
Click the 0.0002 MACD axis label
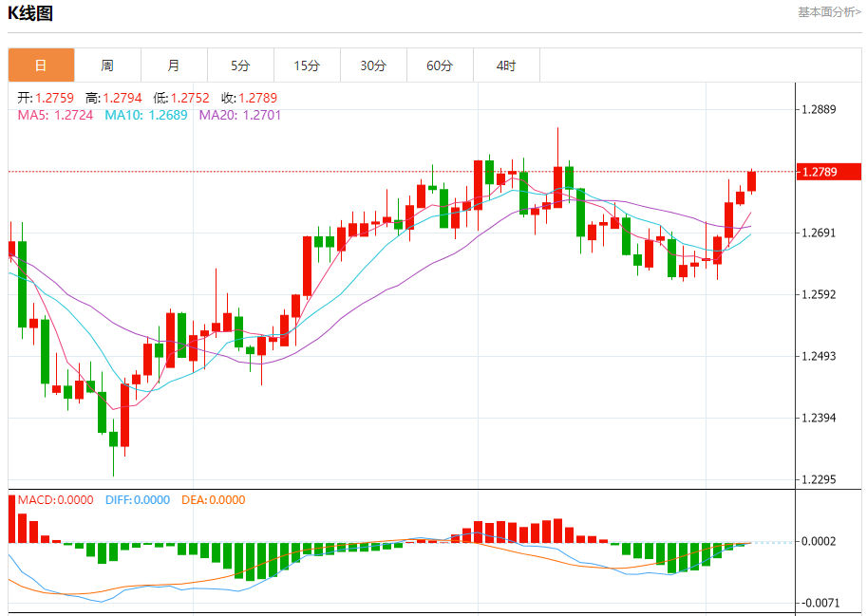click(x=819, y=541)
